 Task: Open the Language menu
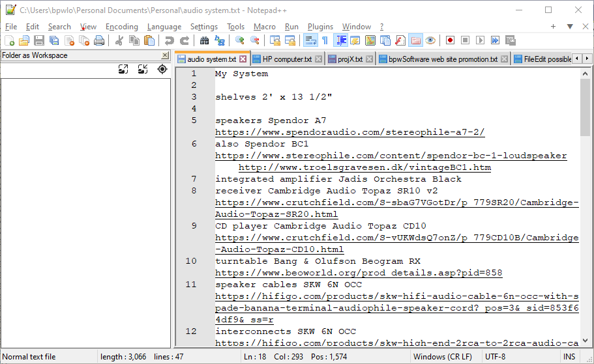click(x=164, y=27)
